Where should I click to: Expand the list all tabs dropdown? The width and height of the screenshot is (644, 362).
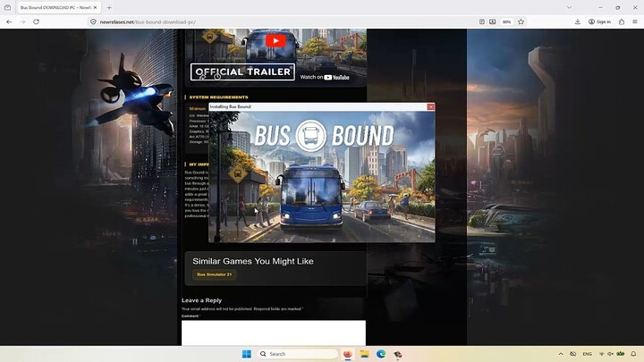pyautogui.click(x=569, y=7)
